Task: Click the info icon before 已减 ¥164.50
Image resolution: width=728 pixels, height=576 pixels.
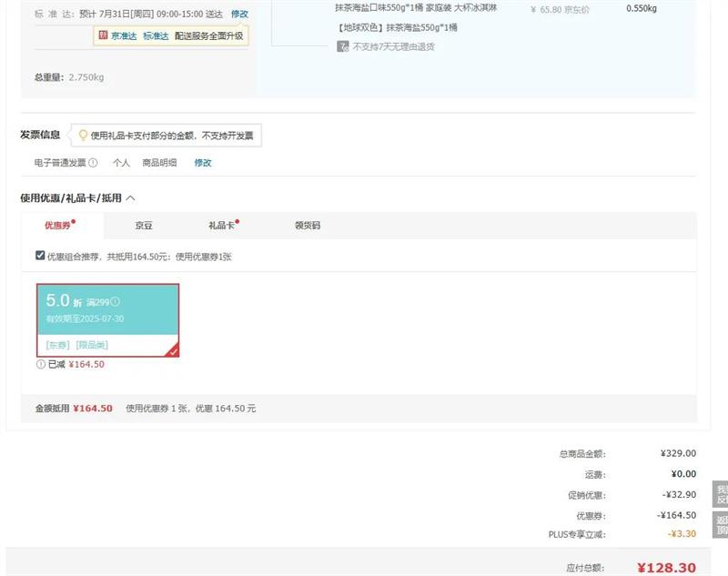Action: (41, 364)
